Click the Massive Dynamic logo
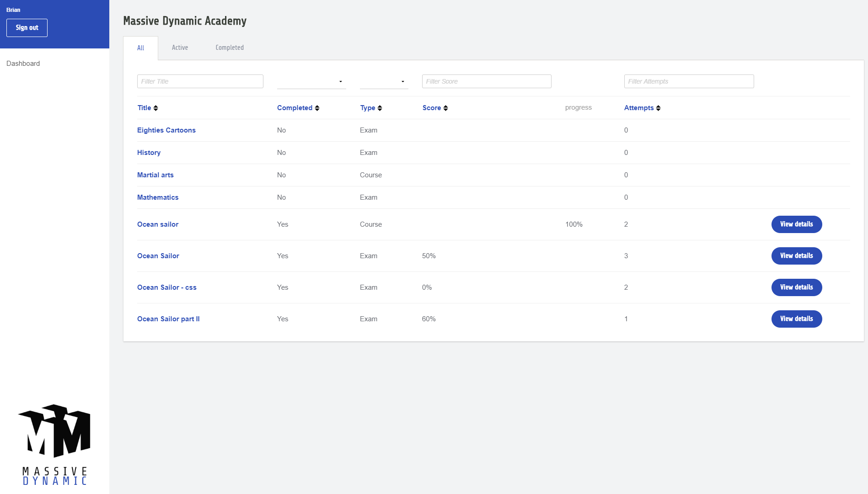 [54, 444]
